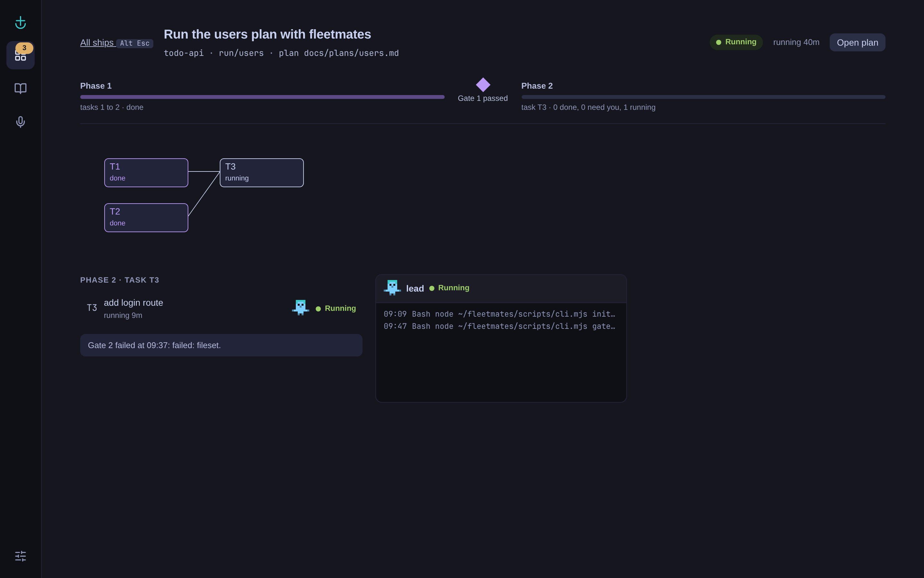Image resolution: width=924 pixels, height=578 pixels.
Task: Open the ships grid icon with badge 3
Action: pos(21,56)
